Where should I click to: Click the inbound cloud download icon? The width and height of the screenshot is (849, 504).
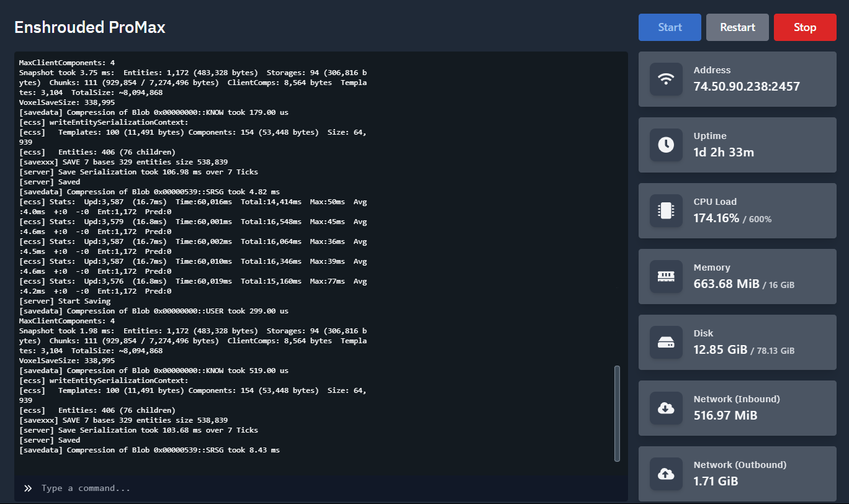tap(666, 408)
